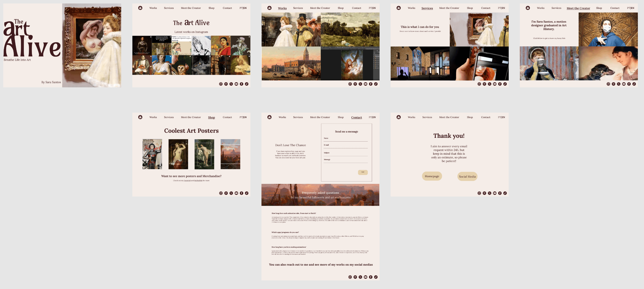Focus the Name field in the message form

point(346,139)
